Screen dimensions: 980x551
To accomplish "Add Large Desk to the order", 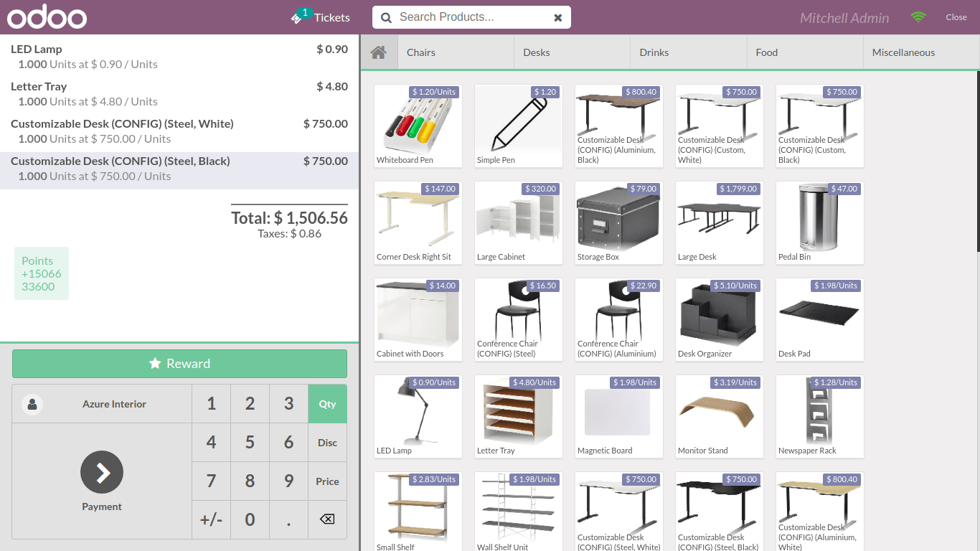I will pyautogui.click(x=720, y=223).
